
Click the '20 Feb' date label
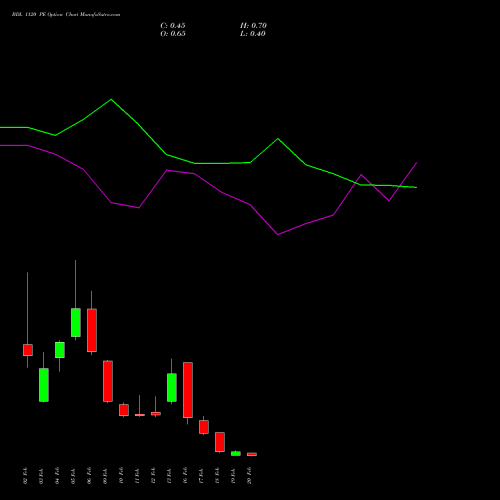(250, 476)
